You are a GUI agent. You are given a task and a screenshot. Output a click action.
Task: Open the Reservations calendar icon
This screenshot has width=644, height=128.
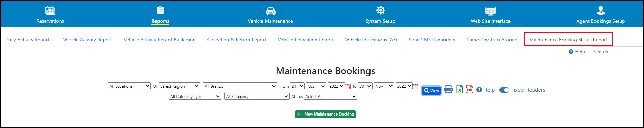pyautogui.click(x=50, y=10)
